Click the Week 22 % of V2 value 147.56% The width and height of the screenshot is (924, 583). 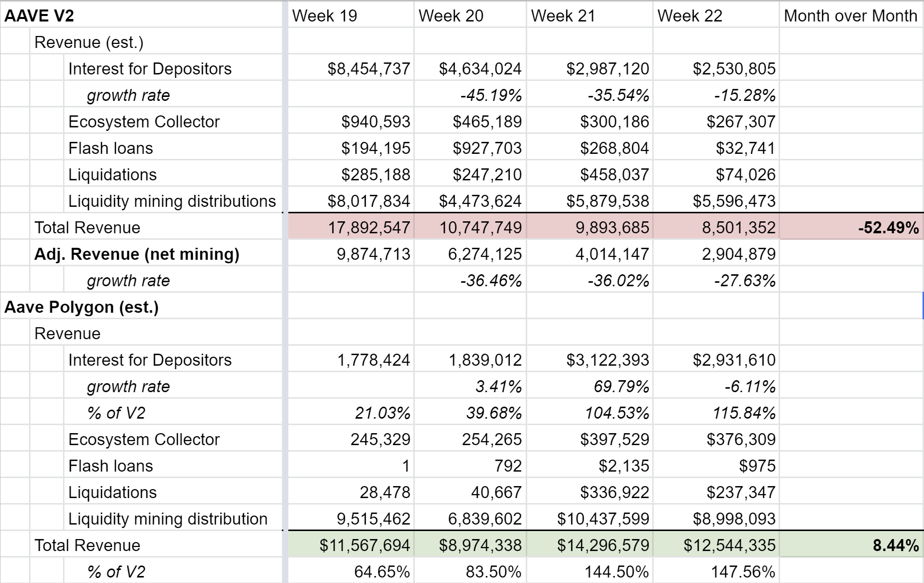[716, 572]
